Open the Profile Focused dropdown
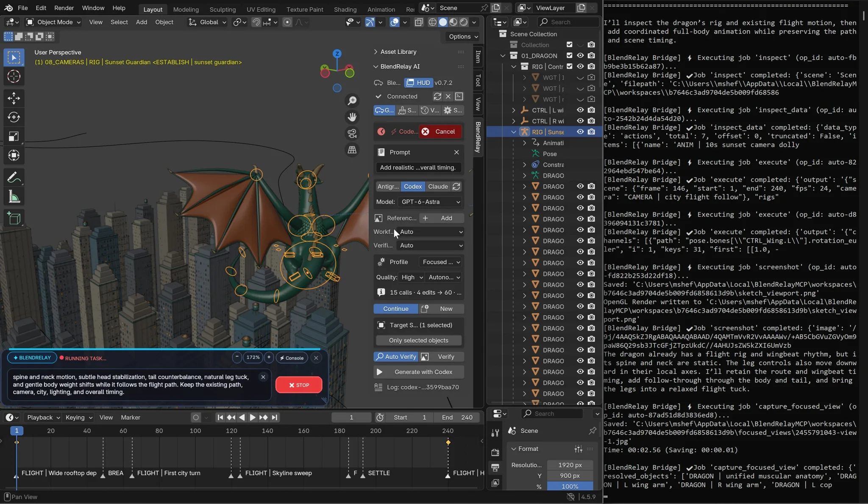This screenshot has width=868, height=504. tap(440, 262)
